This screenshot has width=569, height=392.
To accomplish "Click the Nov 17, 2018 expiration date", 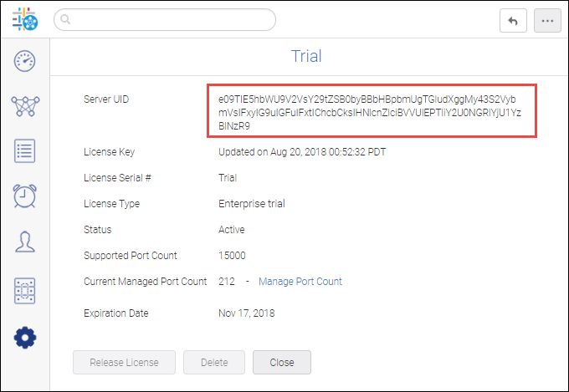I will (x=246, y=313).
